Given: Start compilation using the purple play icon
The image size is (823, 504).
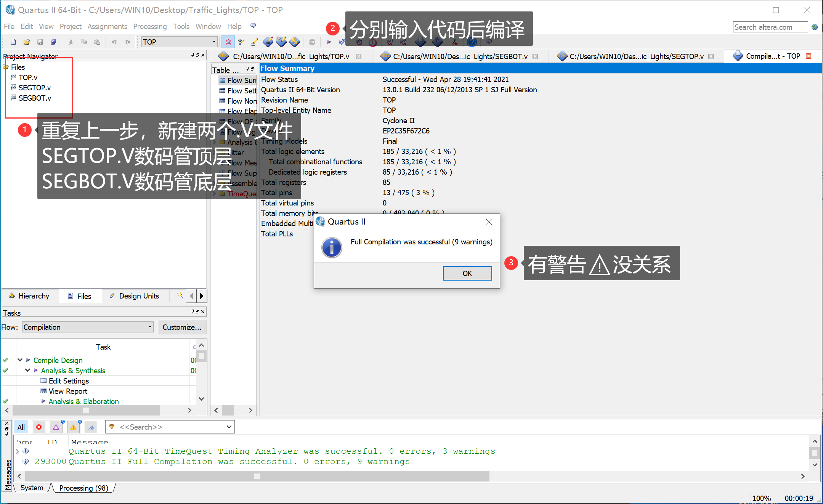Looking at the screenshot, I should point(329,42).
